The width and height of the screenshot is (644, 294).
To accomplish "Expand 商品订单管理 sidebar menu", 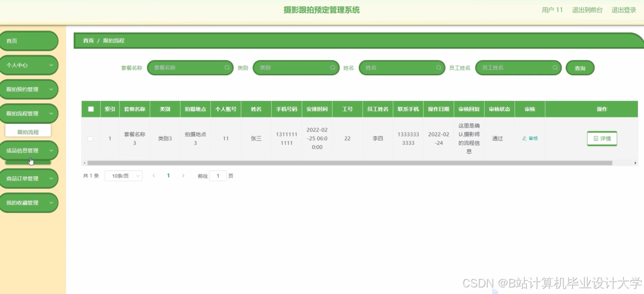I will point(29,178).
